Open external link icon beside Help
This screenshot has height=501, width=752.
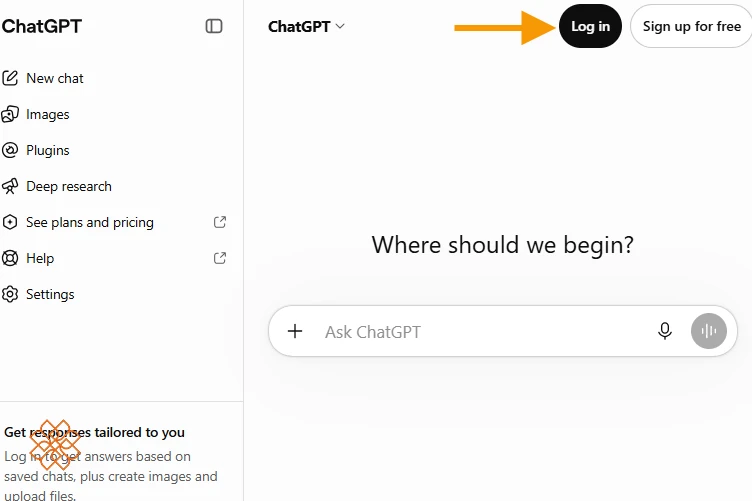click(x=220, y=258)
